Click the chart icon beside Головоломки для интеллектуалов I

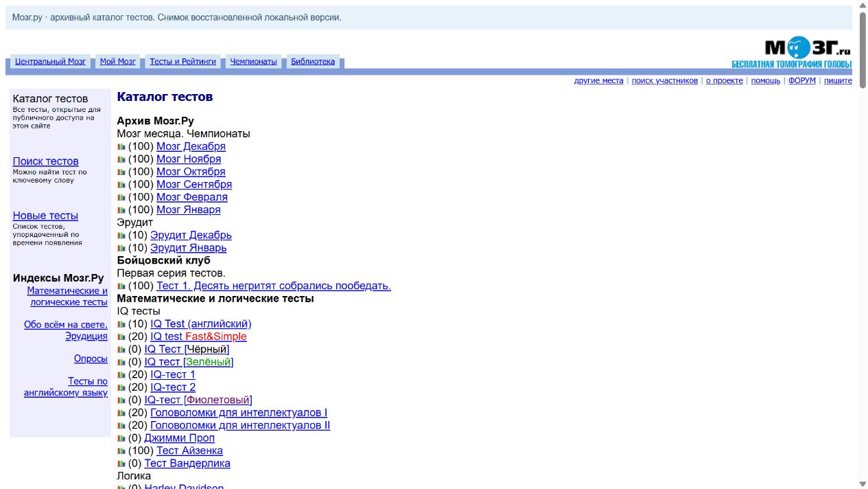coord(121,413)
